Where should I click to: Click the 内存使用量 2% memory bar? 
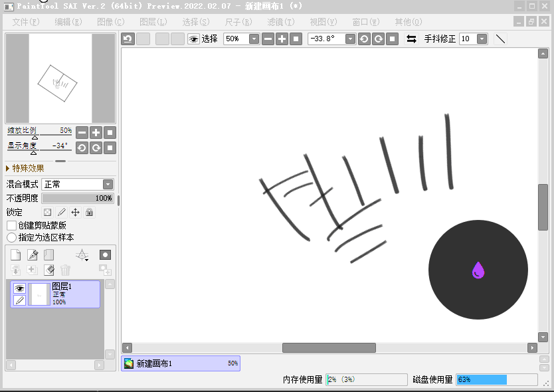(x=367, y=379)
